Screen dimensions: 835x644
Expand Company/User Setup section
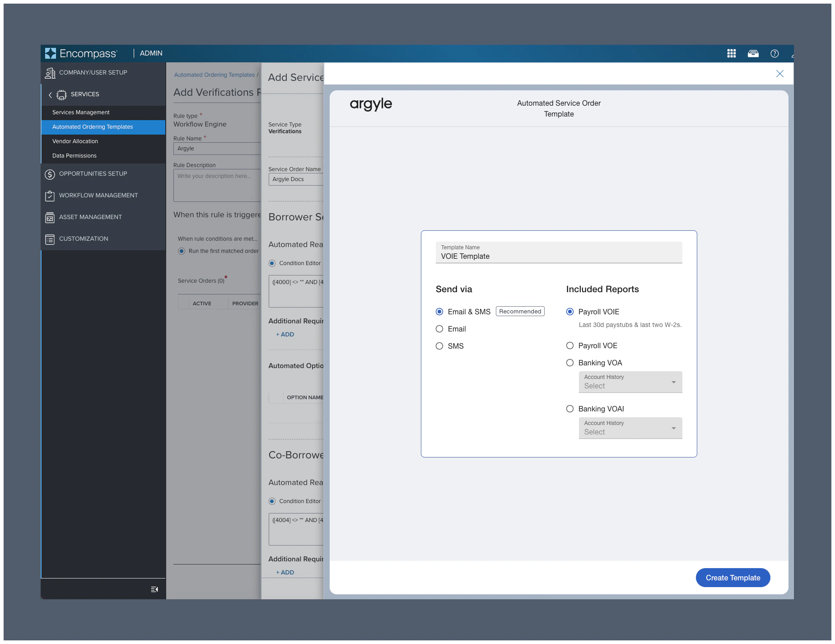[103, 73]
